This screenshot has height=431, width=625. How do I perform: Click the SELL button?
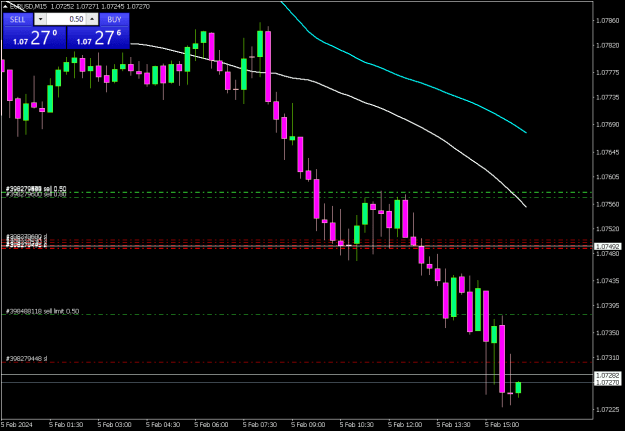[18, 19]
